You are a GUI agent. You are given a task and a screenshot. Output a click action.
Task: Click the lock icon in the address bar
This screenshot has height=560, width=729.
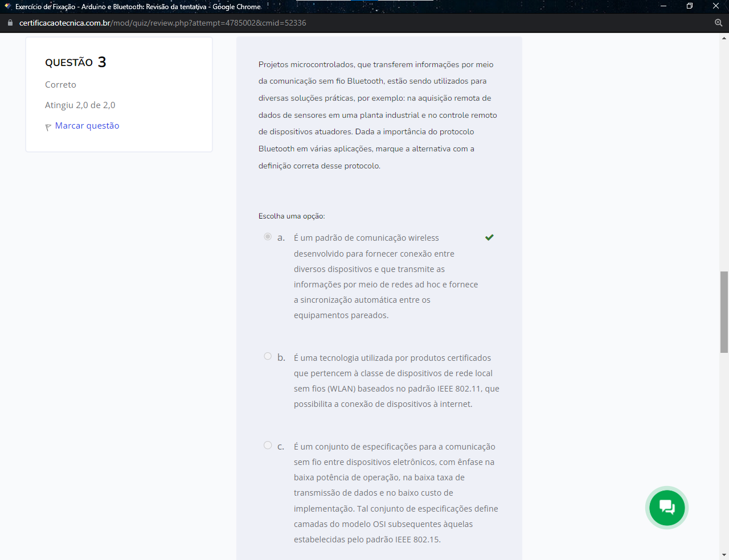(10, 23)
